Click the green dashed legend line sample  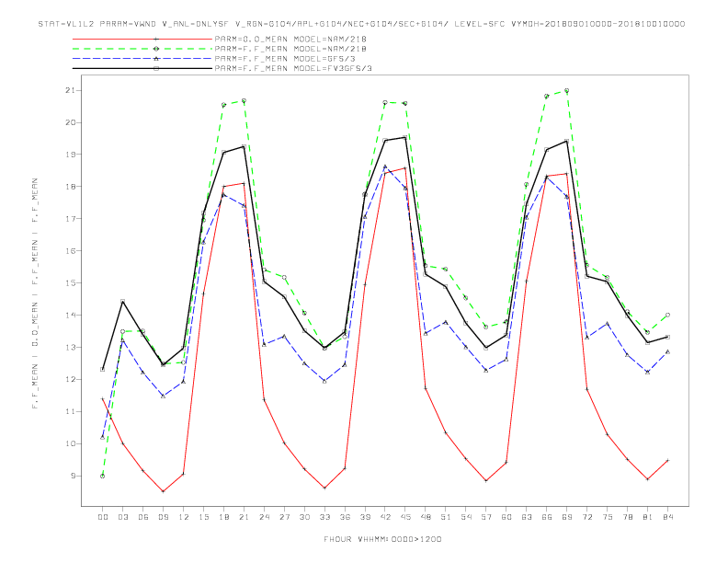click(142, 49)
